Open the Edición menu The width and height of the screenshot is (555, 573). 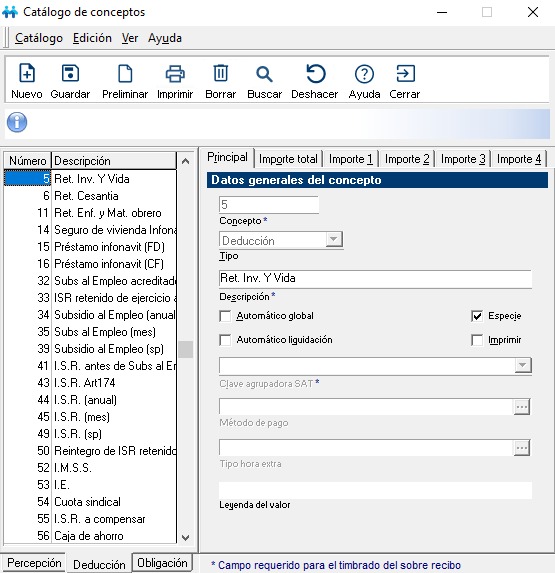(92, 38)
